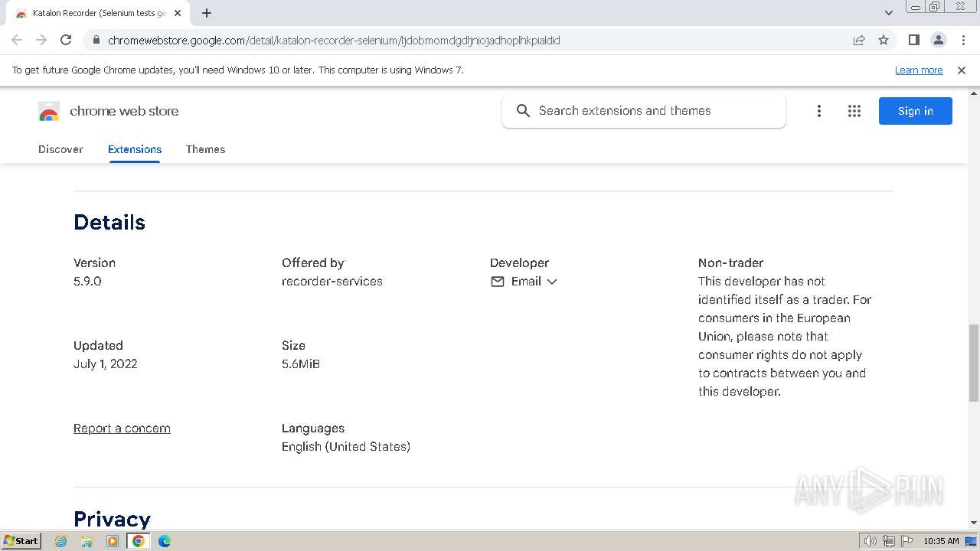Click the browser back arrow
This screenshot has width=980, height=551.
point(17,40)
